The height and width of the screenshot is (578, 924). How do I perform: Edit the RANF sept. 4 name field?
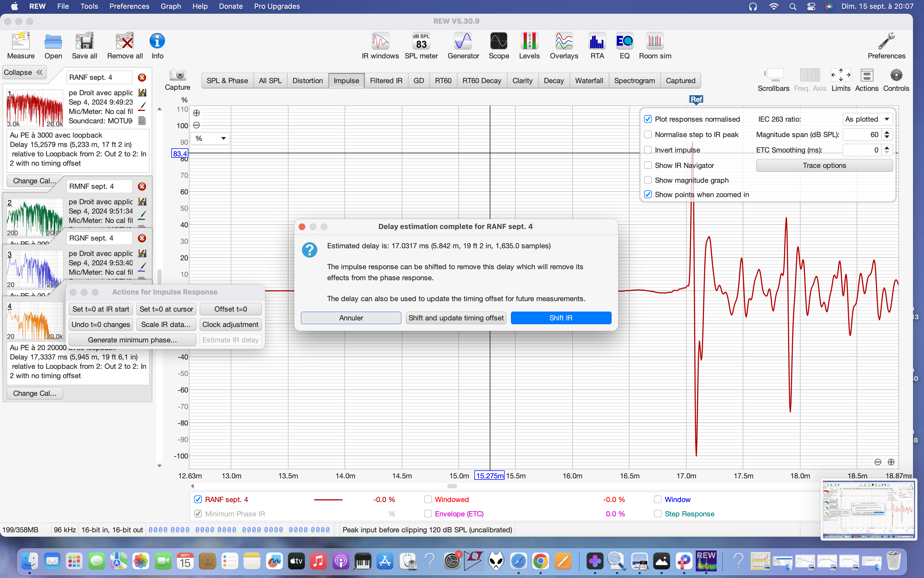[x=100, y=78]
